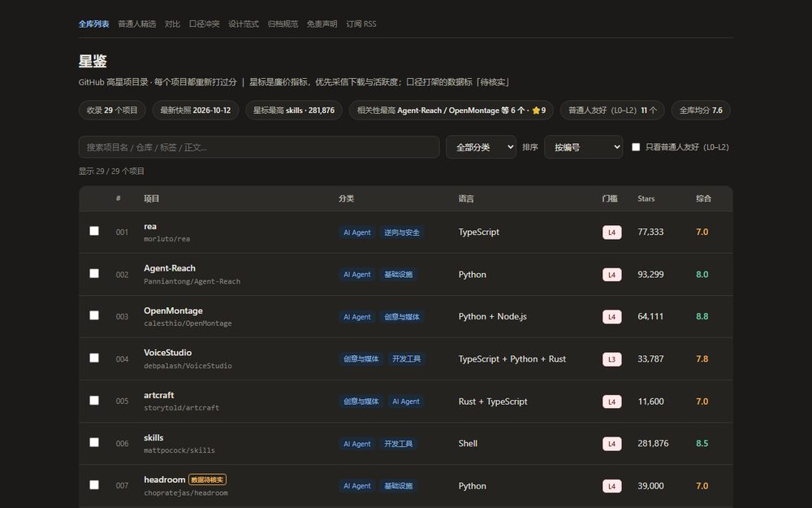Open the 免责声明 link
Screen dimensions: 812x508
point(322,24)
